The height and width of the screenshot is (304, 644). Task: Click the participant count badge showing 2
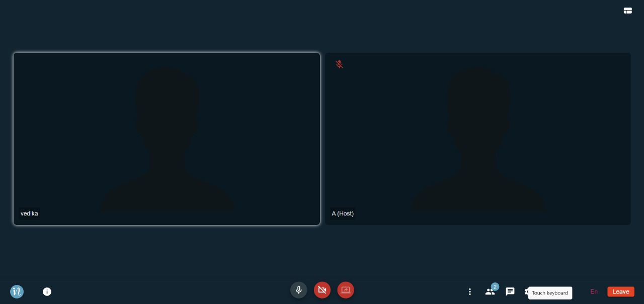pos(495,287)
